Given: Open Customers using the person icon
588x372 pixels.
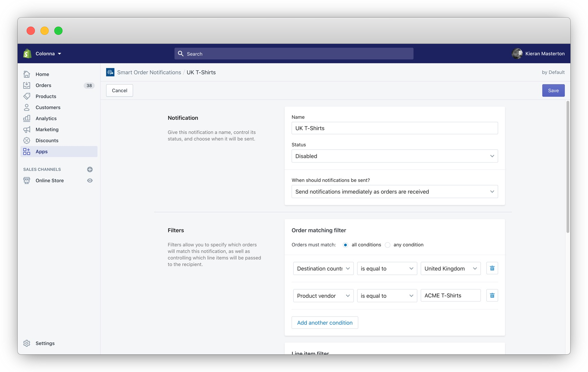Looking at the screenshot, I should point(27,107).
